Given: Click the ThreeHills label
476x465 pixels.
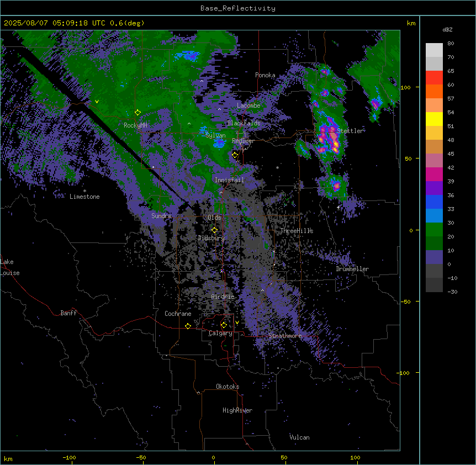Looking at the screenshot, I should (297, 231).
